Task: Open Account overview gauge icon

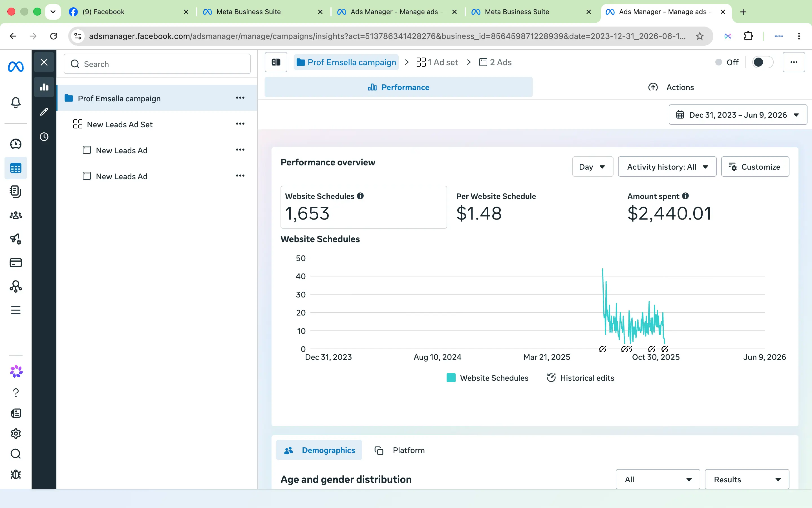Action: 16,144
